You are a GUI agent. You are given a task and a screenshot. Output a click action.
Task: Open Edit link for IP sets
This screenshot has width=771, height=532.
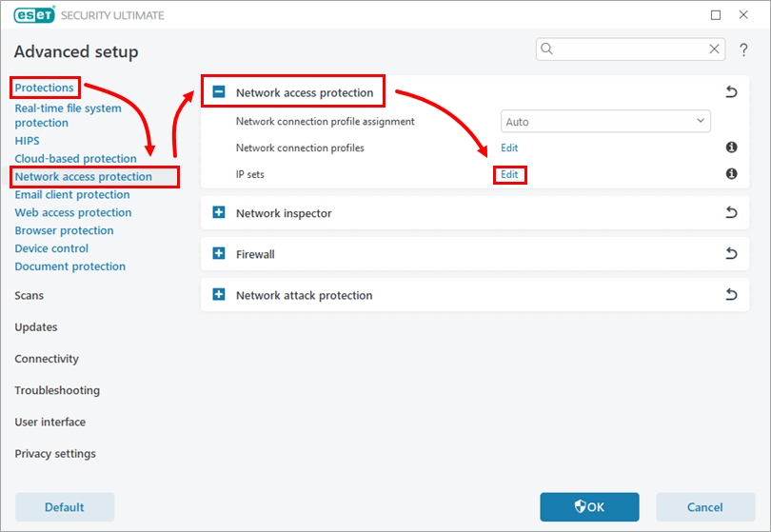tap(509, 175)
